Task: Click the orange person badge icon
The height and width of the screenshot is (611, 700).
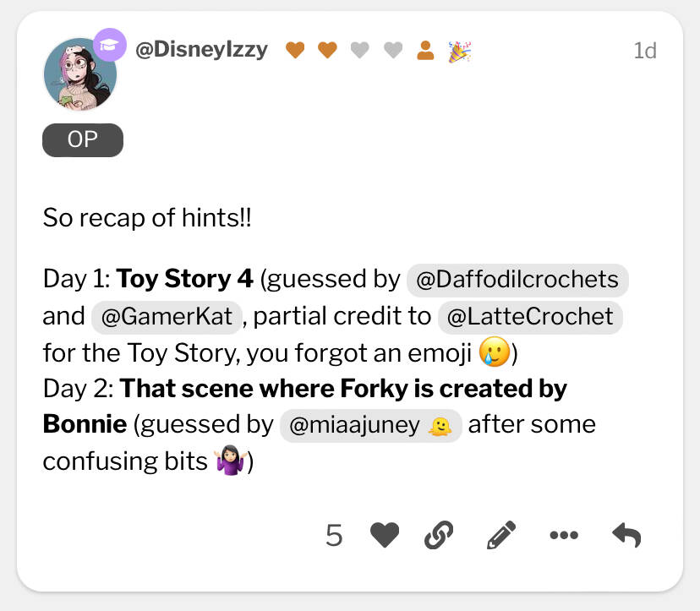Action: (x=426, y=52)
